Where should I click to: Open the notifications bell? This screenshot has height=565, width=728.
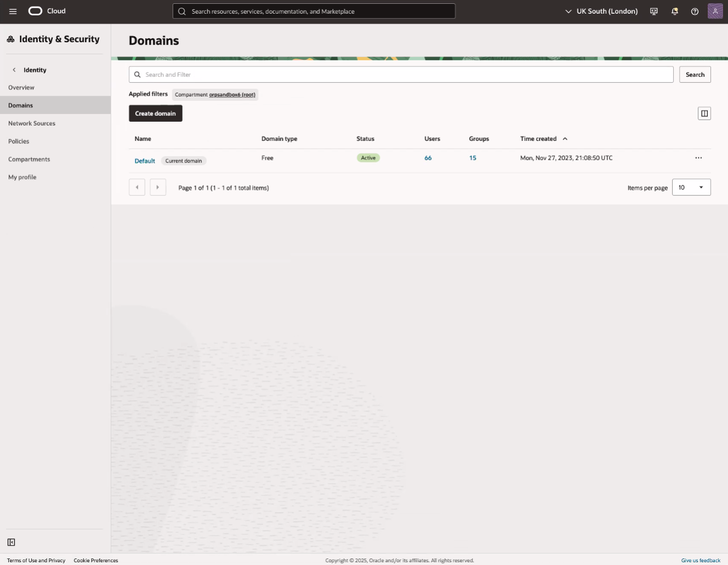point(674,11)
